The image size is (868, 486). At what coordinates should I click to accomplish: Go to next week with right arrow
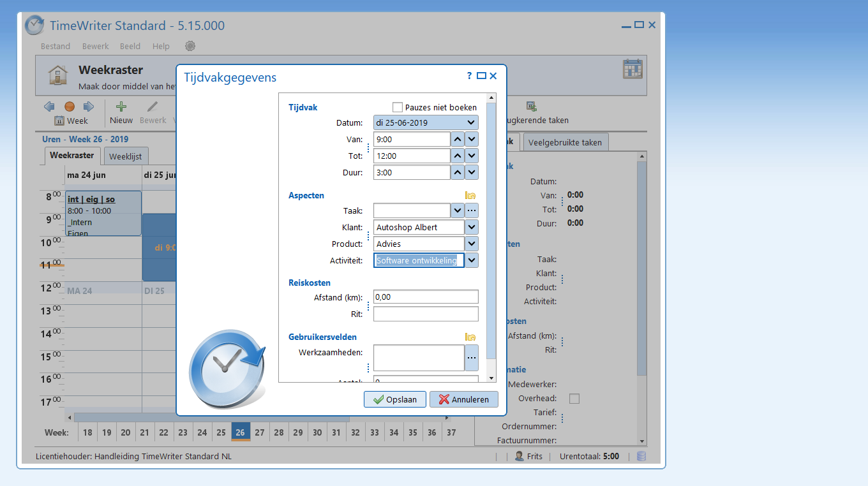(89, 107)
